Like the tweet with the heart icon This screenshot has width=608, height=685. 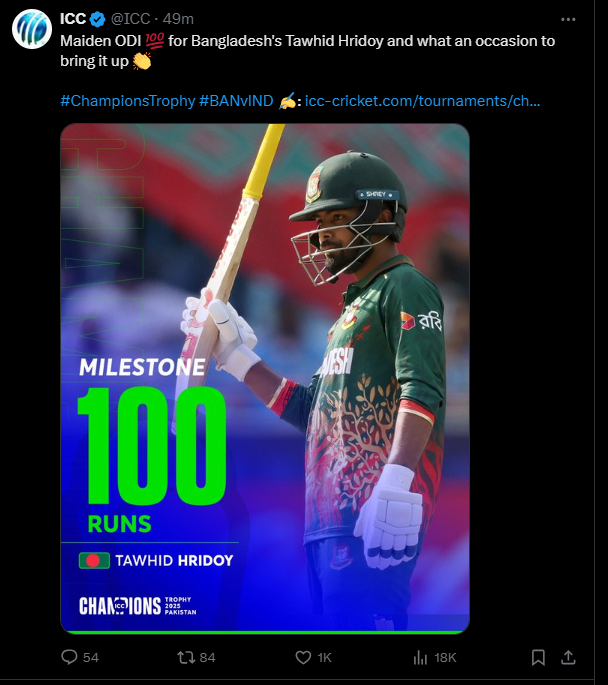(x=303, y=657)
